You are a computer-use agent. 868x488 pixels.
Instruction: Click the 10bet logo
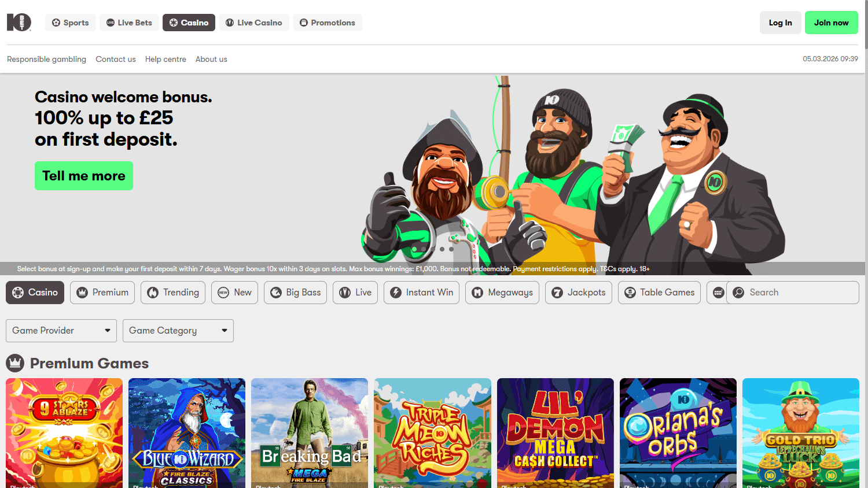[19, 22]
